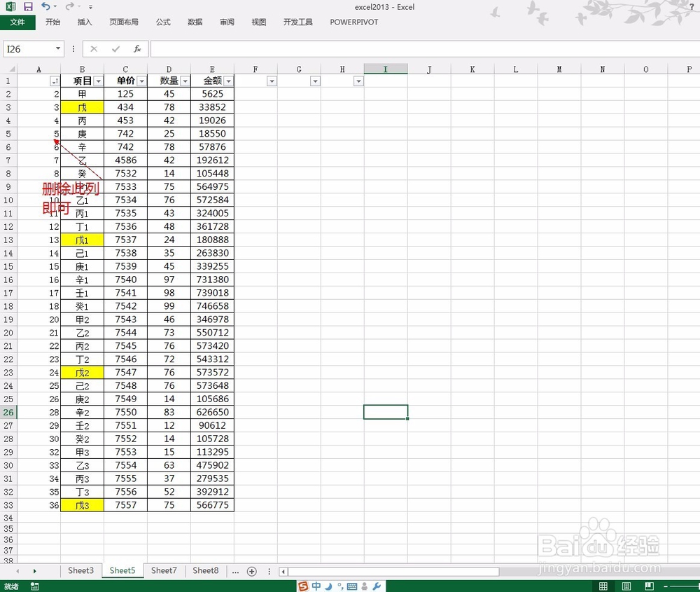Image resolution: width=700 pixels, height=592 pixels.
Task: Open the POWERPIVOT ribbon tab
Action: (354, 22)
